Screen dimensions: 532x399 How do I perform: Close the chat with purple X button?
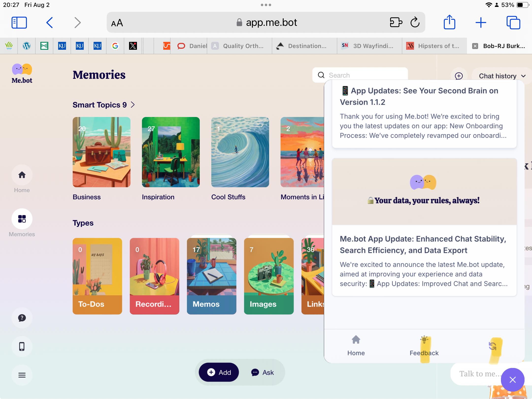(513, 380)
